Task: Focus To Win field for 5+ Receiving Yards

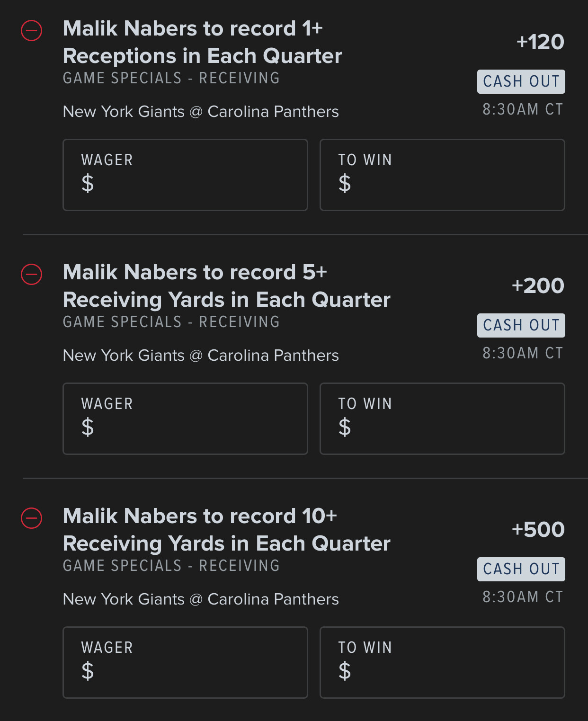Action: point(442,418)
